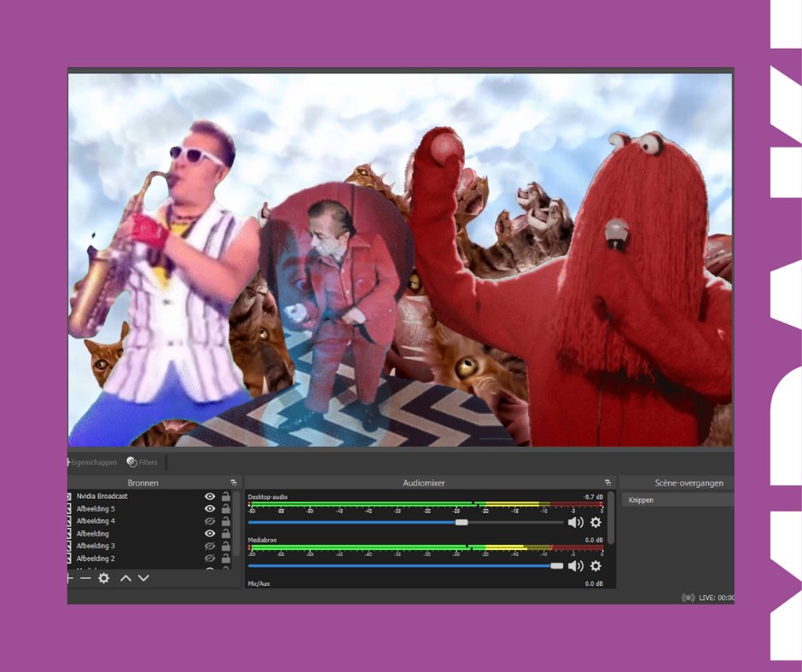Click the Desktop-audio volume slider handle
802x672 pixels.
(462, 522)
